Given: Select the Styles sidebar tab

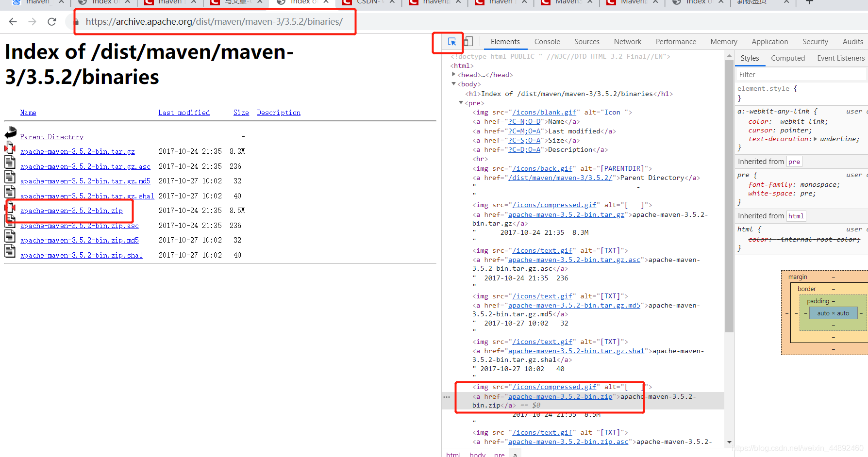Looking at the screenshot, I should click(x=750, y=58).
